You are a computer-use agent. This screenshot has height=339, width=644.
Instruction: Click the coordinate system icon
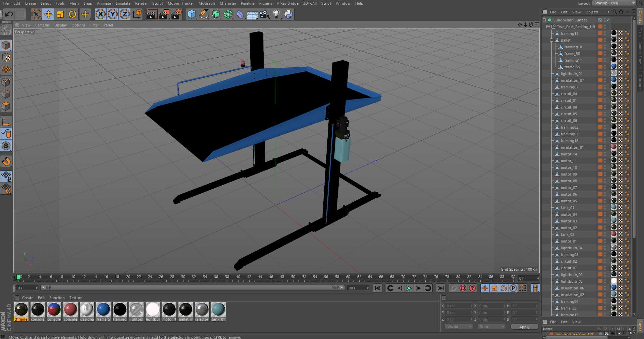click(x=137, y=14)
